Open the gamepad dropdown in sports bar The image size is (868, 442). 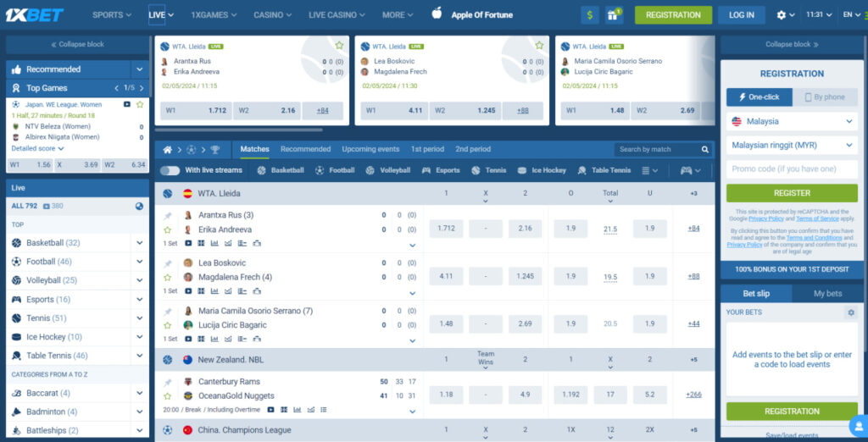tap(690, 170)
